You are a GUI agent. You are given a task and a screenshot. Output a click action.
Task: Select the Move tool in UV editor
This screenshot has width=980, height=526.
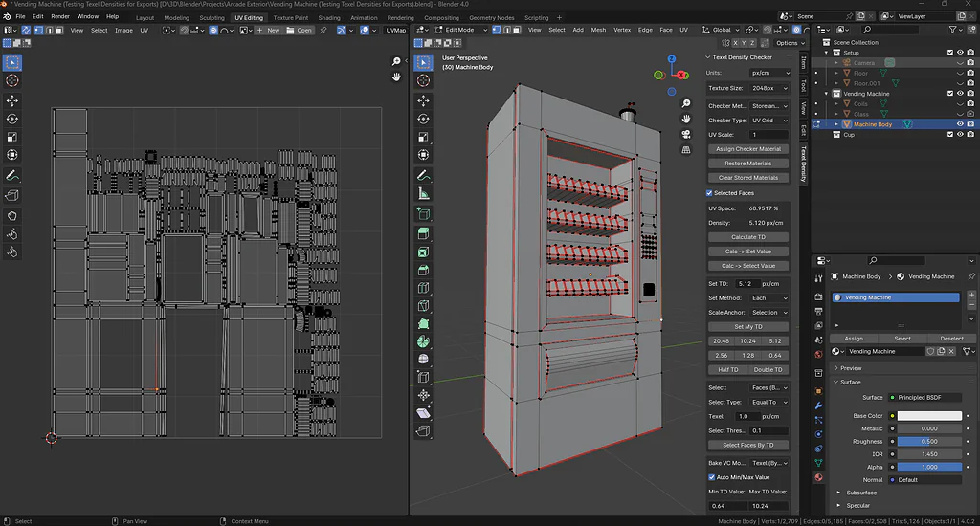click(11, 100)
